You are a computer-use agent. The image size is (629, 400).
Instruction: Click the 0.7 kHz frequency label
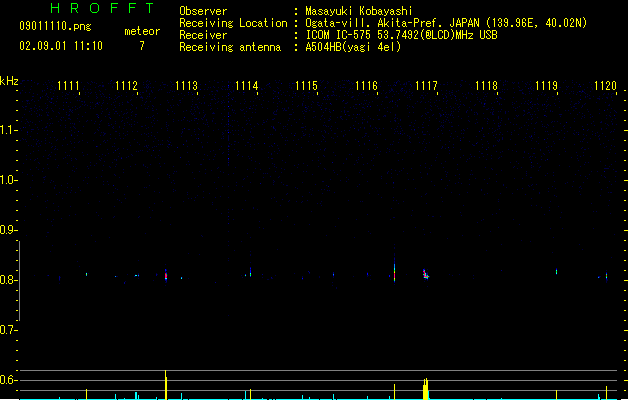click(8, 330)
